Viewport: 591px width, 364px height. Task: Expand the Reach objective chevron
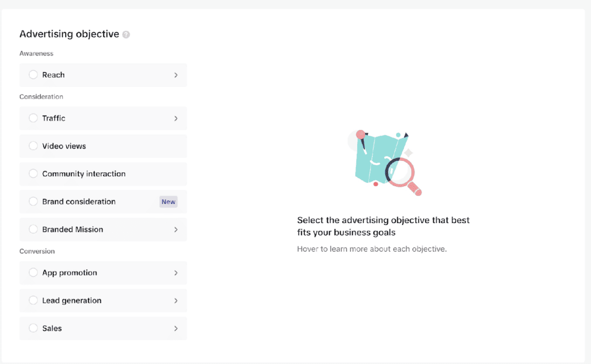click(x=176, y=75)
